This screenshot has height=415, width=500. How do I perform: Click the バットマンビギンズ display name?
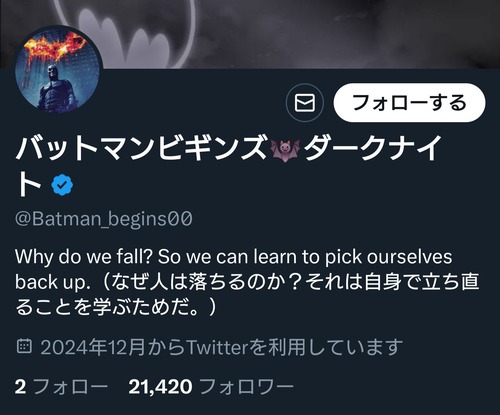pos(141,149)
